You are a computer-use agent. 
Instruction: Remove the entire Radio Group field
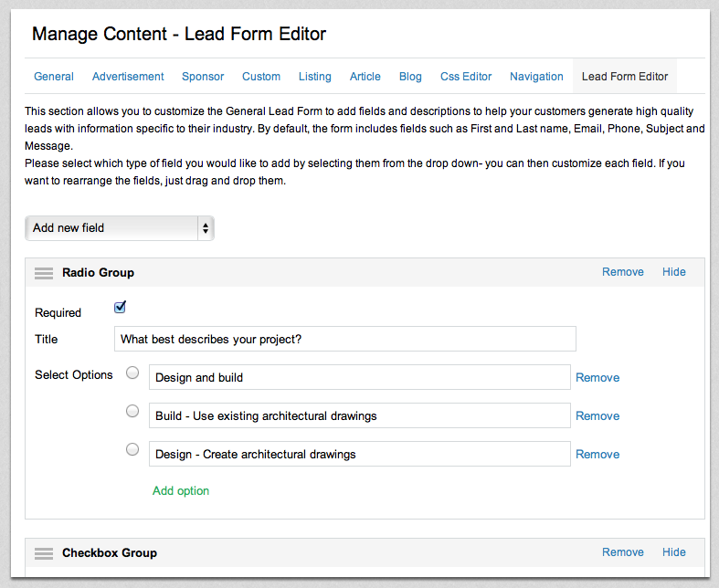[x=622, y=272]
